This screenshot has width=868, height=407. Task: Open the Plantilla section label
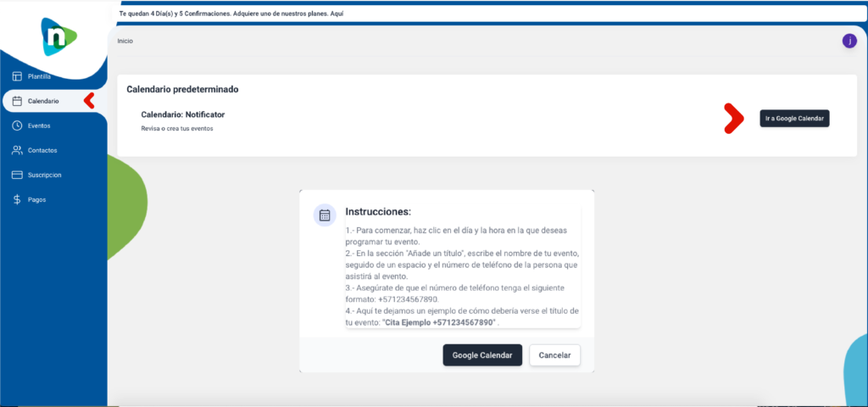40,76
